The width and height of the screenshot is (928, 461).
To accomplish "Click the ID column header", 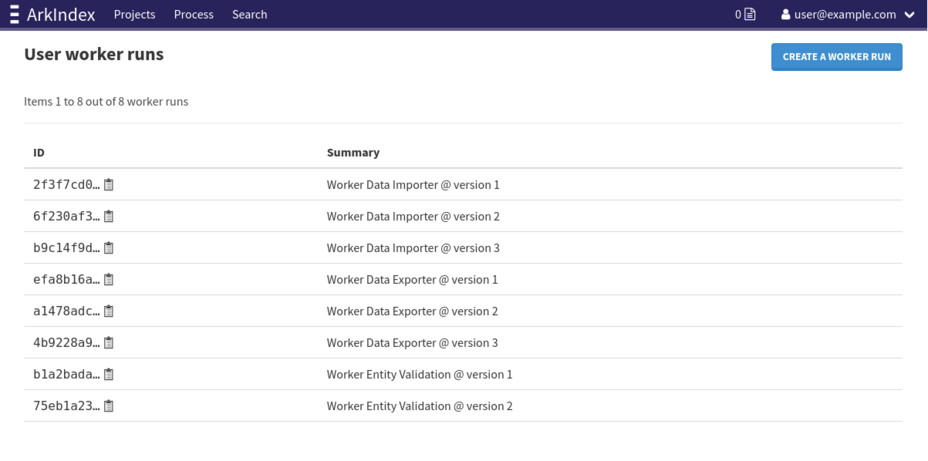I will 38,153.
